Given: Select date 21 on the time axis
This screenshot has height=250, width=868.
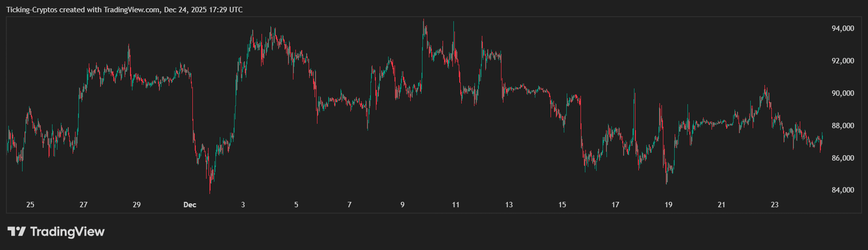Looking at the screenshot, I should [721, 205].
